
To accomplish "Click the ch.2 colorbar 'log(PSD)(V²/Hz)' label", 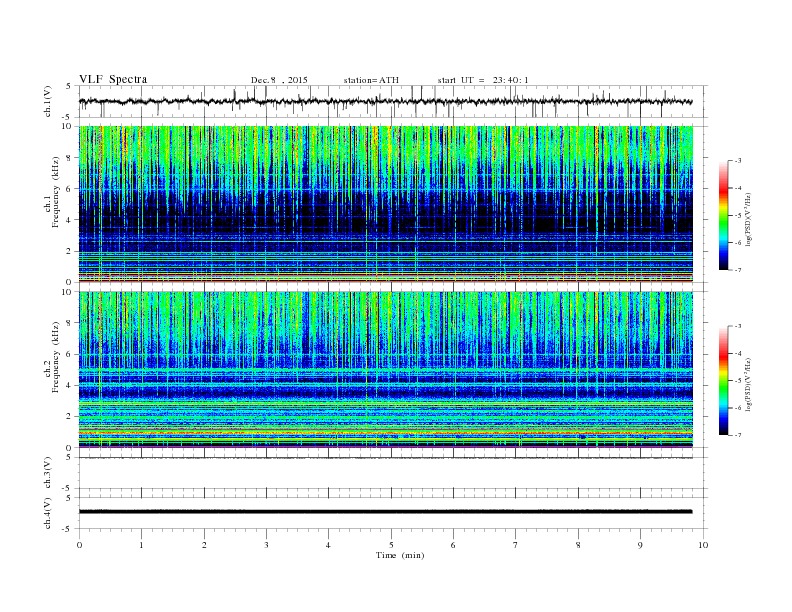I will tap(748, 384).
